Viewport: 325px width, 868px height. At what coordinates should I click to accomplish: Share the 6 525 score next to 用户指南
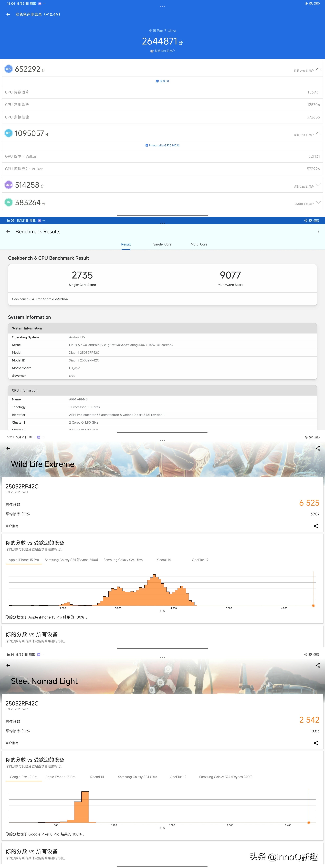point(316,526)
